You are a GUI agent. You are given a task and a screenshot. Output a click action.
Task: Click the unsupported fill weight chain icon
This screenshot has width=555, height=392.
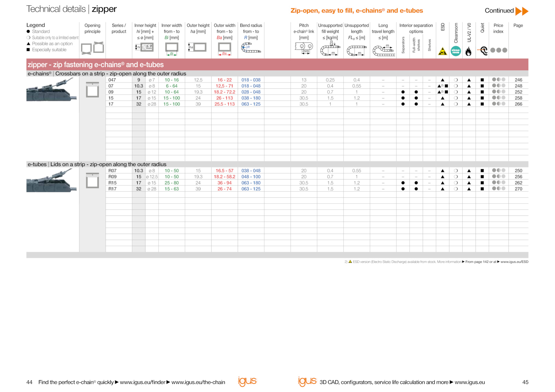point(330,49)
